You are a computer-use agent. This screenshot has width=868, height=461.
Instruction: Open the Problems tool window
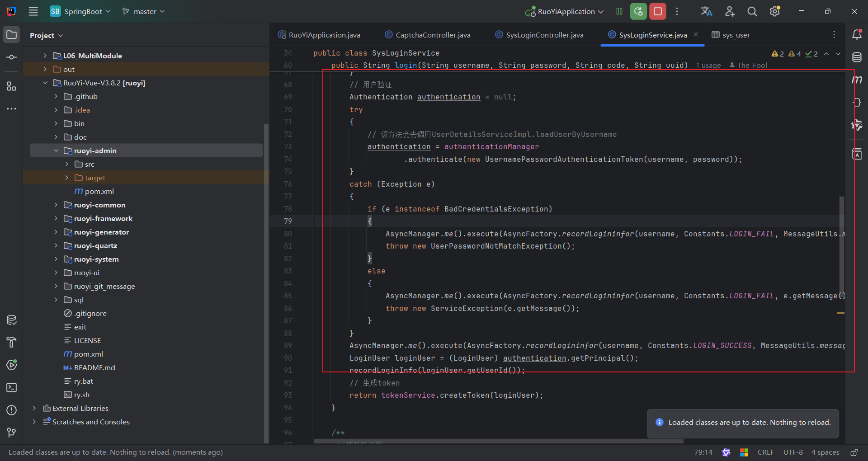pos(12,410)
